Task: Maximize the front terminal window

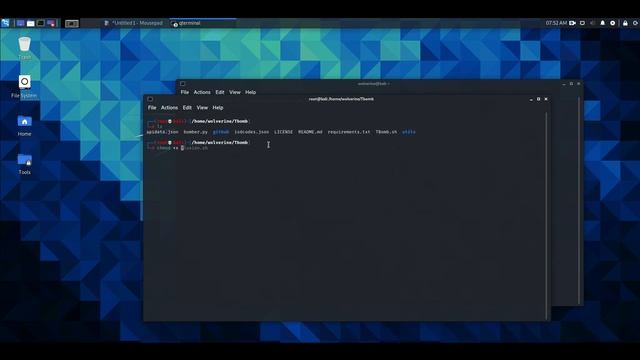Action: [x=538, y=99]
